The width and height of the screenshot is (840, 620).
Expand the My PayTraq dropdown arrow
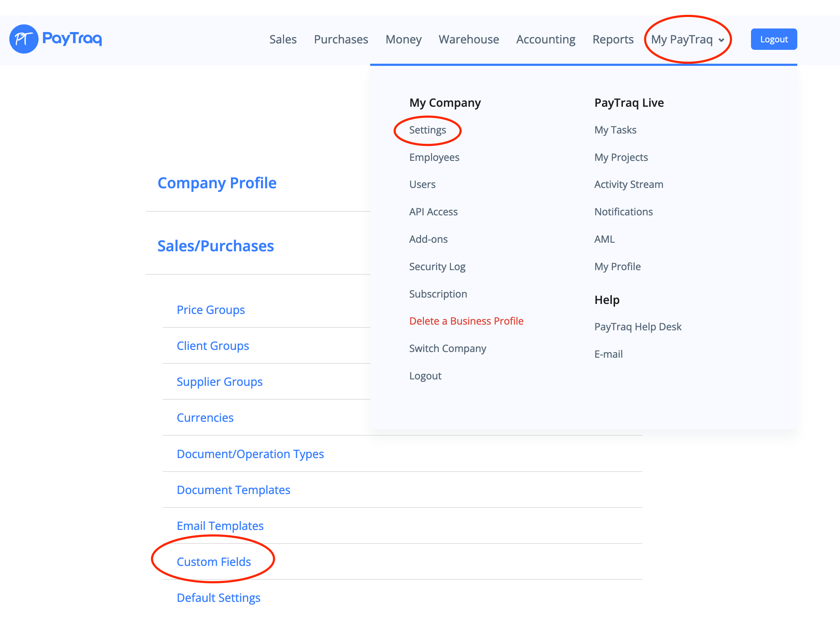pos(721,40)
